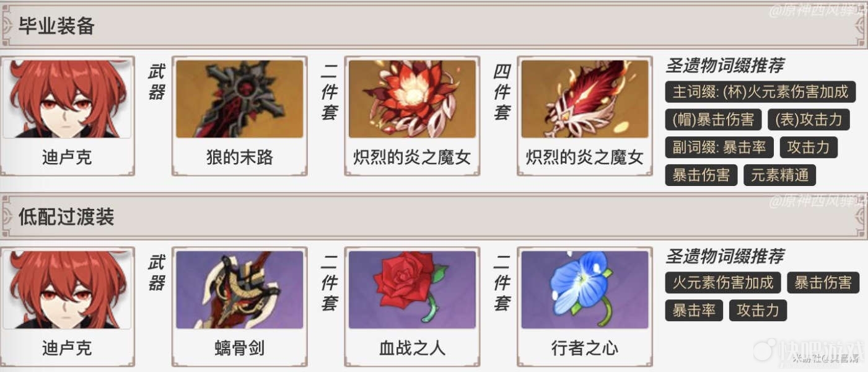Select the 螭骨剑 weapon icon
The height and width of the screenshot is (372, 868).
[x=240, y=290]
